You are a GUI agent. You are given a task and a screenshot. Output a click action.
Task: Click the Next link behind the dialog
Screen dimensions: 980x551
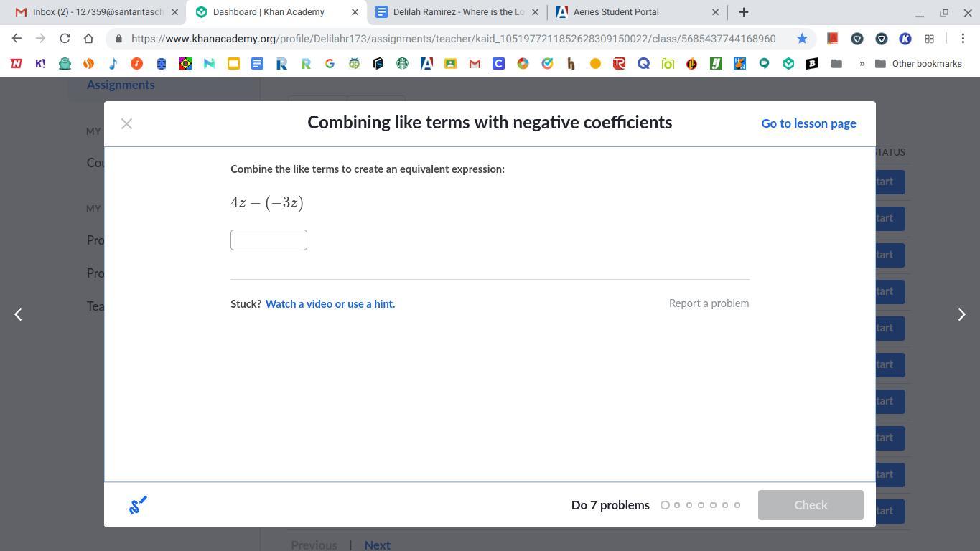point(377,545)
